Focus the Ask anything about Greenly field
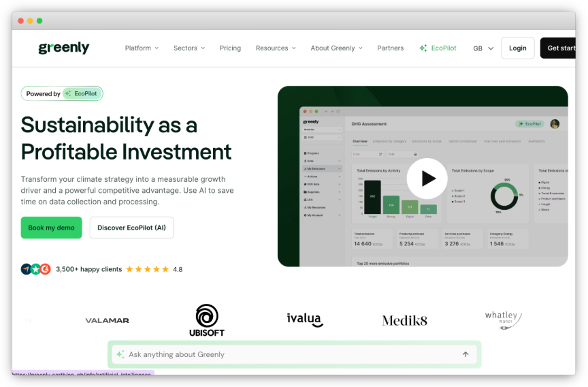 point(295,354)
